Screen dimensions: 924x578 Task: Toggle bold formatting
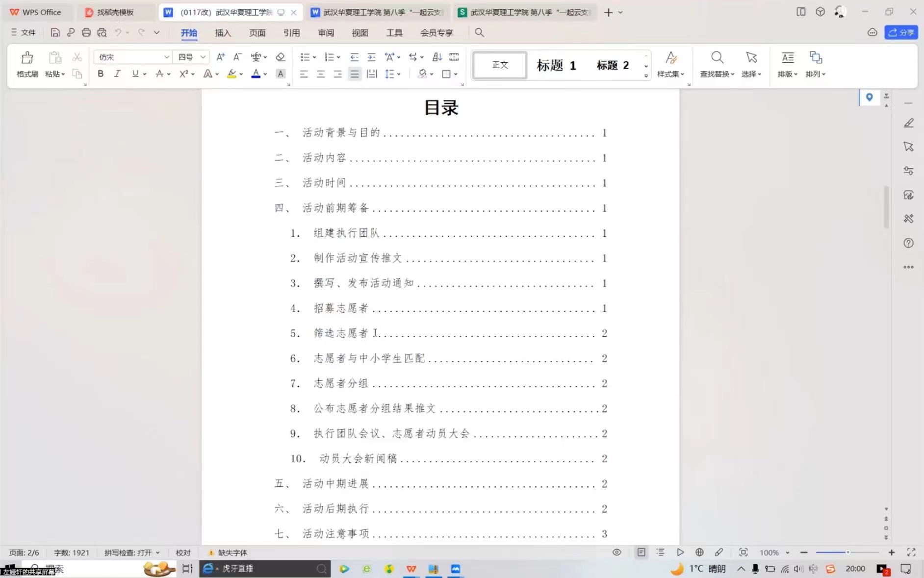[101, 74]
